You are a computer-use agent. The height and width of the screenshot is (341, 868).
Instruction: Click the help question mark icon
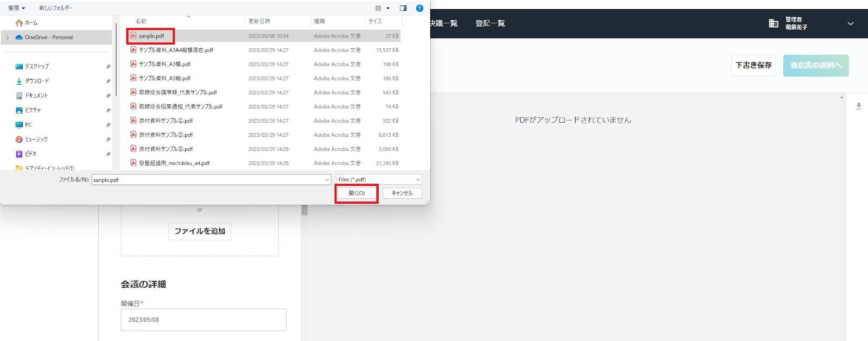point(419,8)
